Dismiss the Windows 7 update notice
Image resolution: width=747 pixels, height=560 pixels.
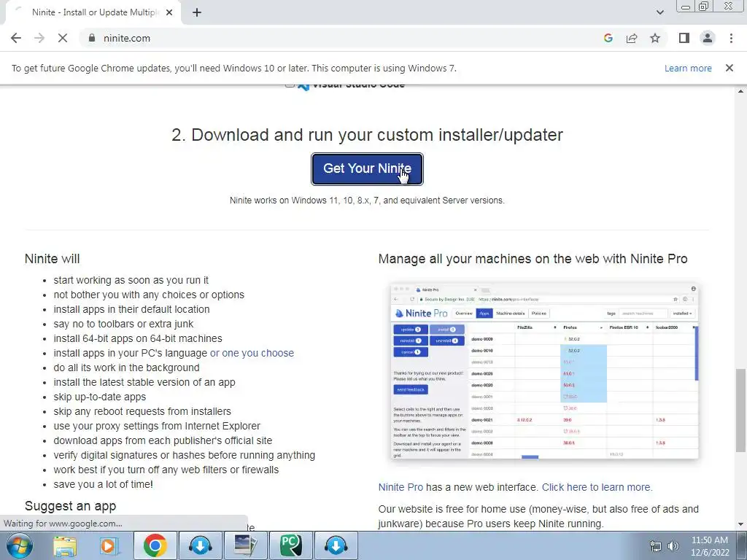[x=729, y=68]
